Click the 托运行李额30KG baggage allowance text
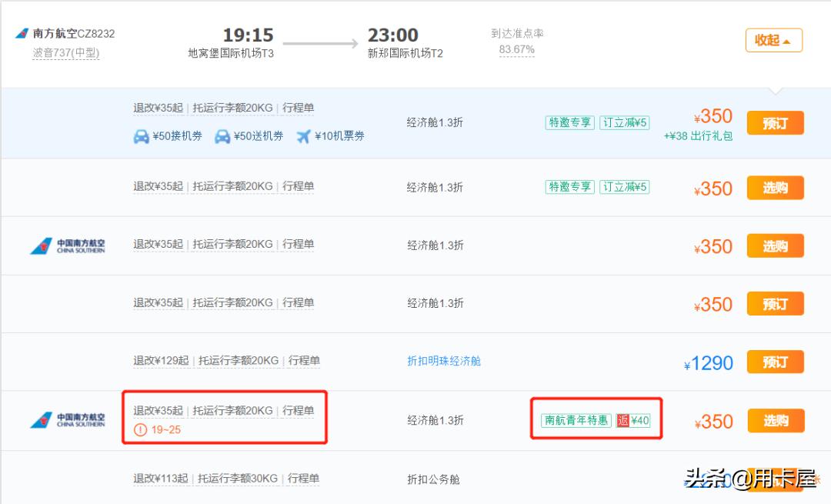Image resolution: width=831 pixels, height=504 pixels. [x=239, y=479]
